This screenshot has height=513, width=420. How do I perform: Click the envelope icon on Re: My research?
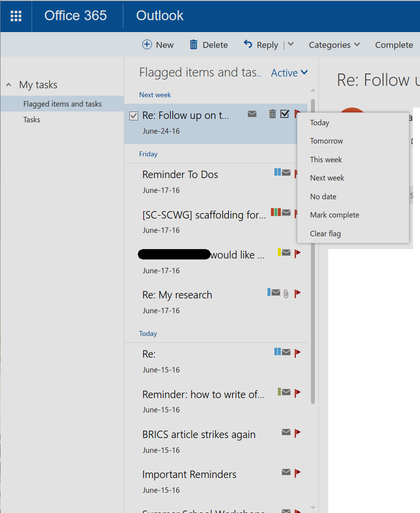275,292
